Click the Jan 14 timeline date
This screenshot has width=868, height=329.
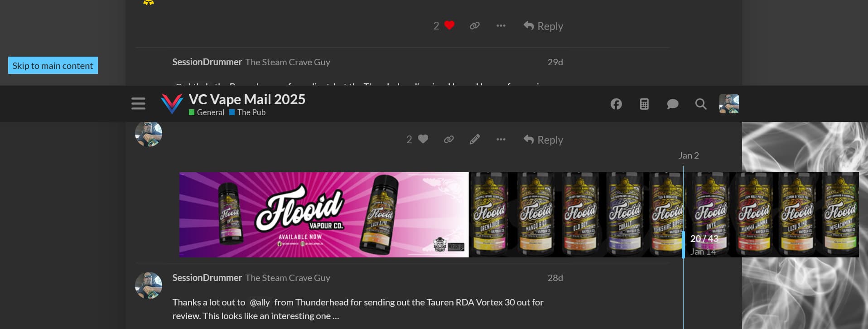coord(703,252)
